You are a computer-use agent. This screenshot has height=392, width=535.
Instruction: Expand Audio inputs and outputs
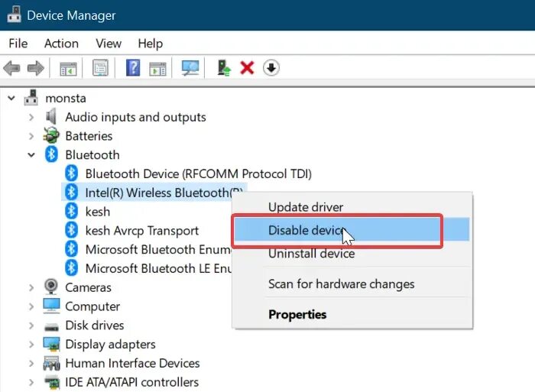coord(31,118)
